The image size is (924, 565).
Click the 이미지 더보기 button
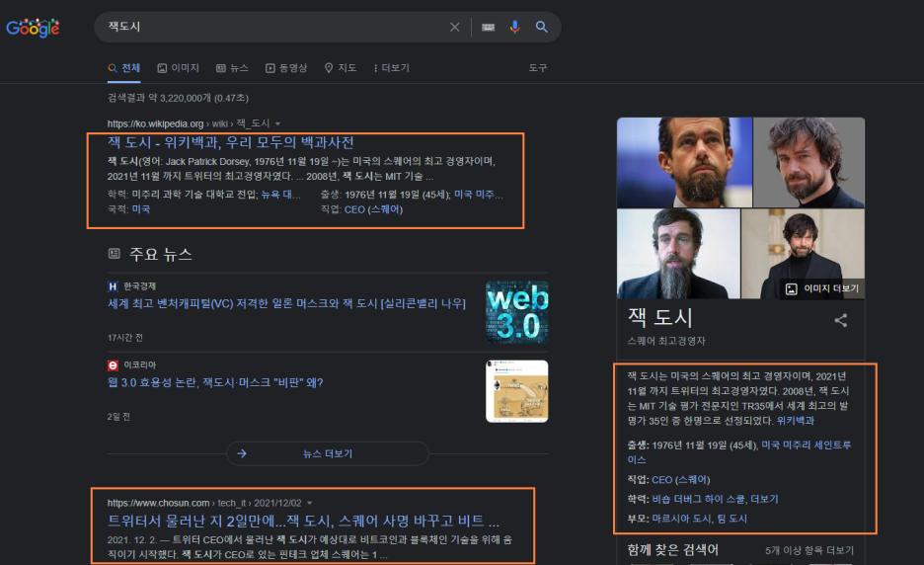(x=822, y=288)
